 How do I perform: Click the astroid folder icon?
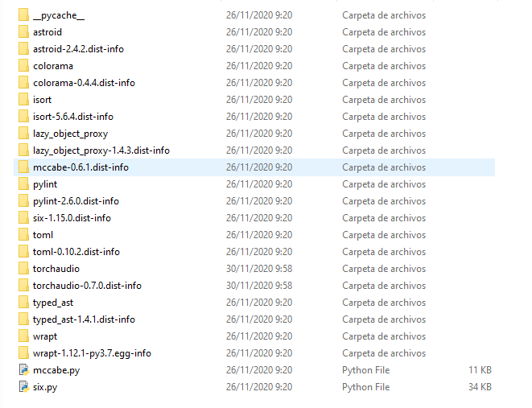coord(23,32)
